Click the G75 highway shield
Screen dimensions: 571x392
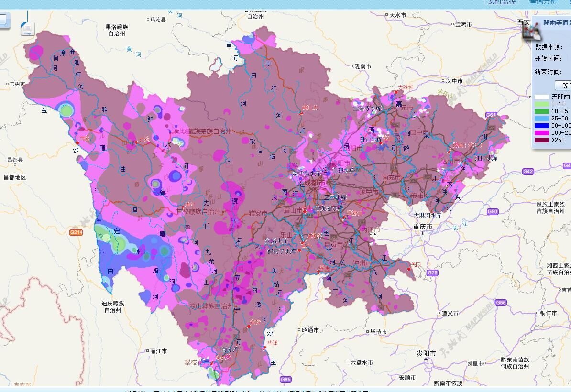[432, 273]
